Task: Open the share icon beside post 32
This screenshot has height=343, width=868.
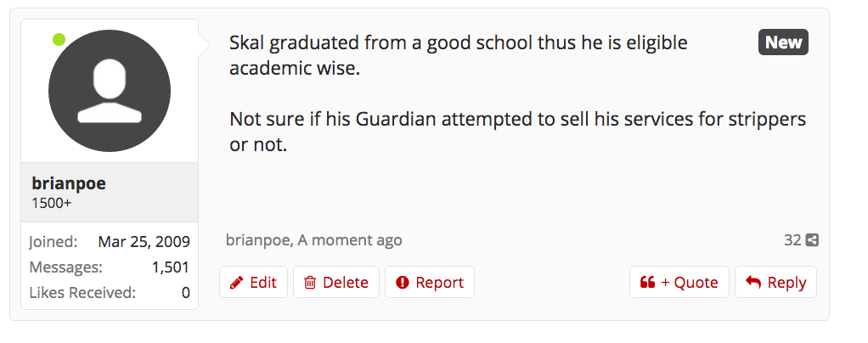Action: (813, 240)
